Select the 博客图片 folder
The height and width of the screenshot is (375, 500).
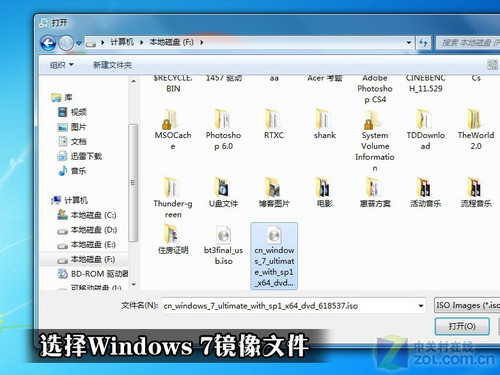coord(274,192)
